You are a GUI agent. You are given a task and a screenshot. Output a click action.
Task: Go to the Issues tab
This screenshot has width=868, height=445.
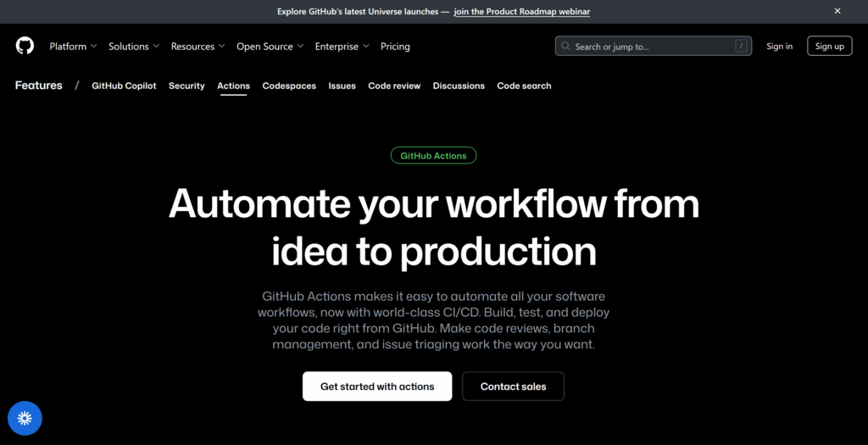coord(342,86)
